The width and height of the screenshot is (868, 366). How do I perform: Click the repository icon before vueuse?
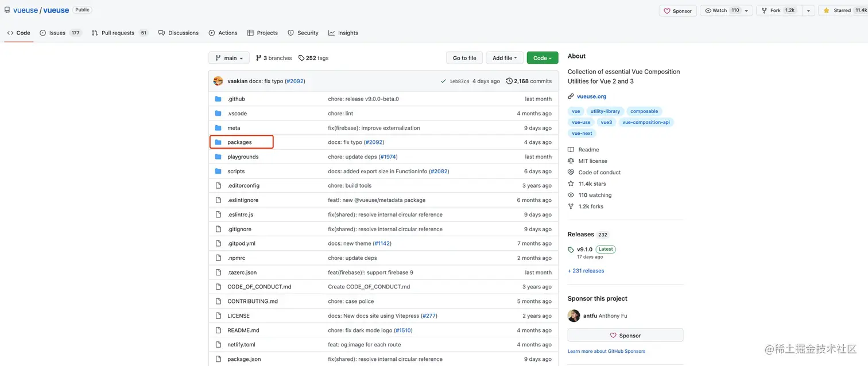point(7,10)
